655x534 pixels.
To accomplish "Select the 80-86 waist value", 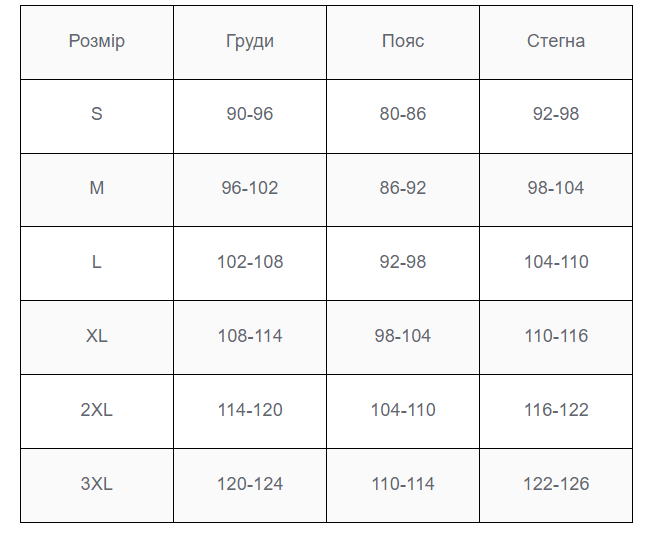I will 403,114.
